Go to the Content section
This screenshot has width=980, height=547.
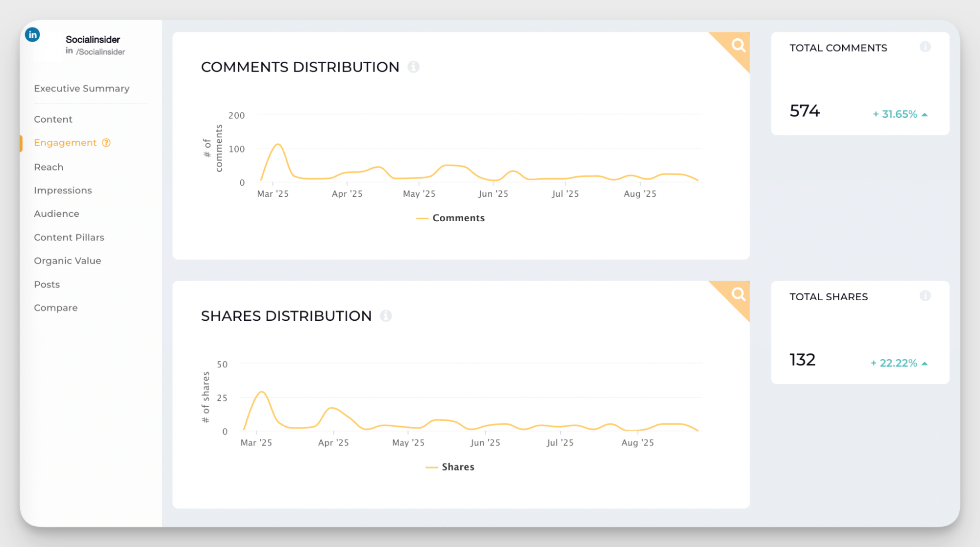click(x=53, y=119)
